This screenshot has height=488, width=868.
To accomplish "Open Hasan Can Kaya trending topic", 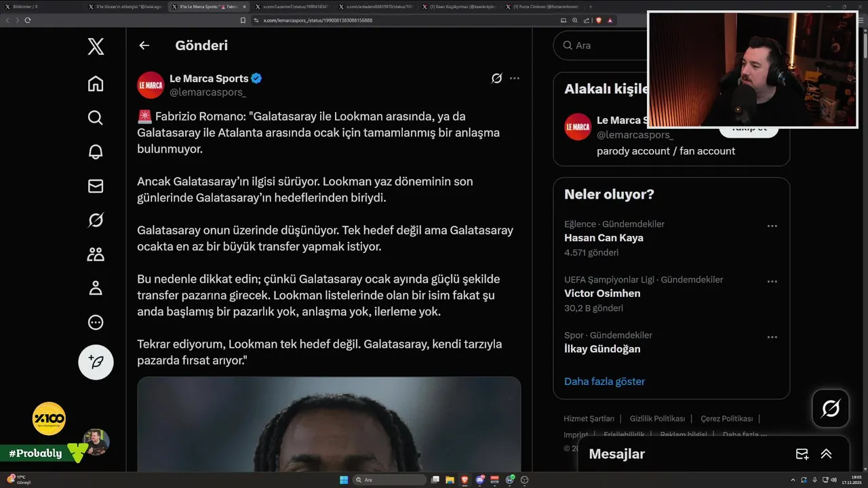I will tap(604, 238).
